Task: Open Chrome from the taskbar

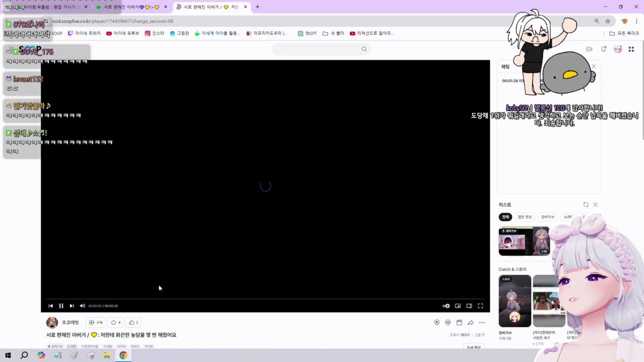Action: click(x=123, y=355)
